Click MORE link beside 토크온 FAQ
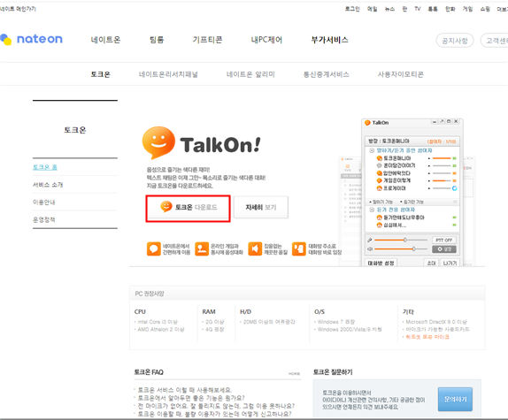The height and width of the screenshot is (420, 508). tap(294, 374)
